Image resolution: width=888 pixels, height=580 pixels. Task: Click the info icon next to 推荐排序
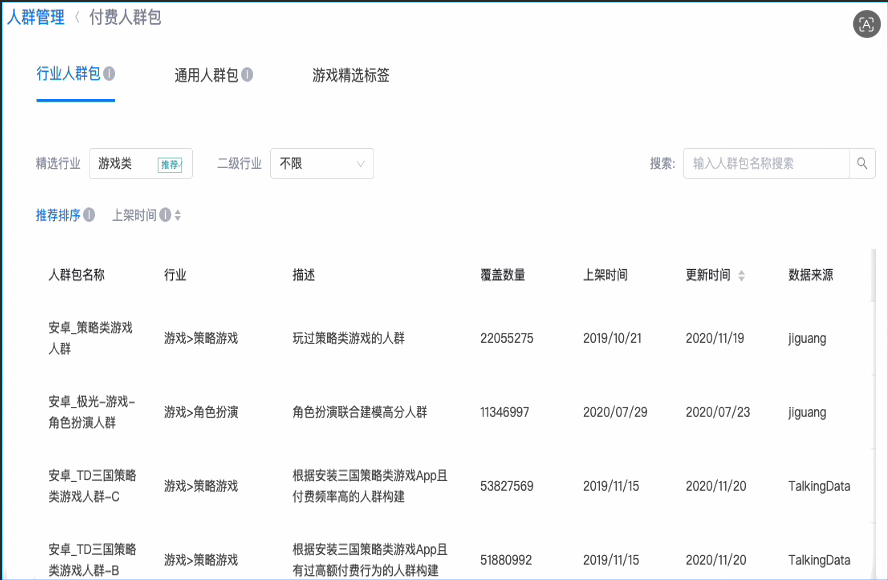point(89,213)
